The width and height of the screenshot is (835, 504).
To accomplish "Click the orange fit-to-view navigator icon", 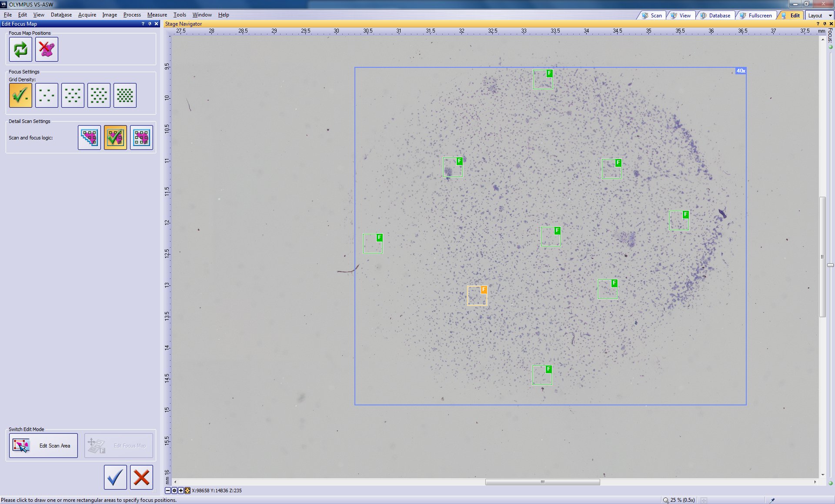I will [187, 491].
